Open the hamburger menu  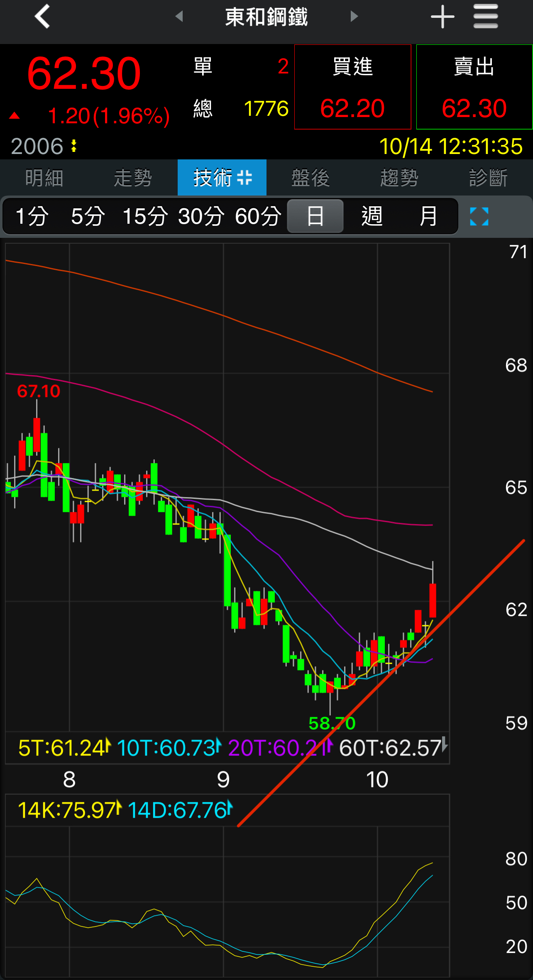pos(485,17)
